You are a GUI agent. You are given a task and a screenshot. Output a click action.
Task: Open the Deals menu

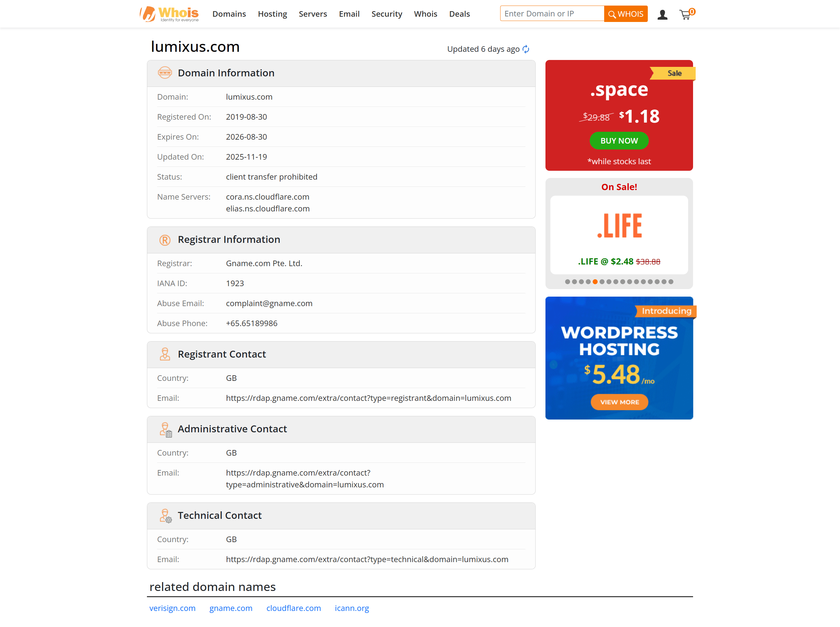pyautogui.click(x=459, y=14)
